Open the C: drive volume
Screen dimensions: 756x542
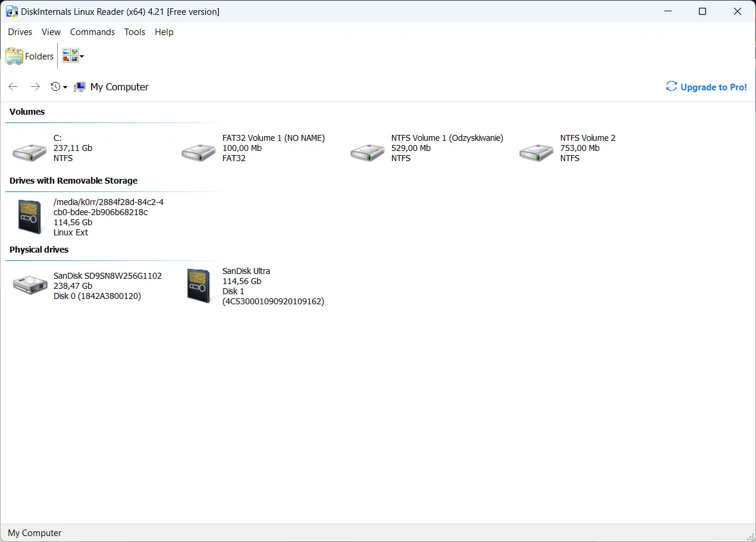pos(29,152)
